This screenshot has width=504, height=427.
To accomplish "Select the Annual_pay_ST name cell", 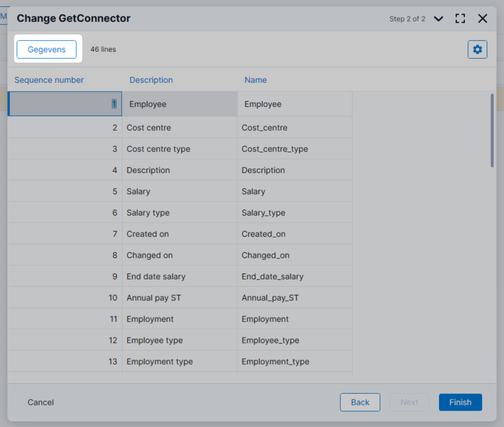I will point(295,298).
